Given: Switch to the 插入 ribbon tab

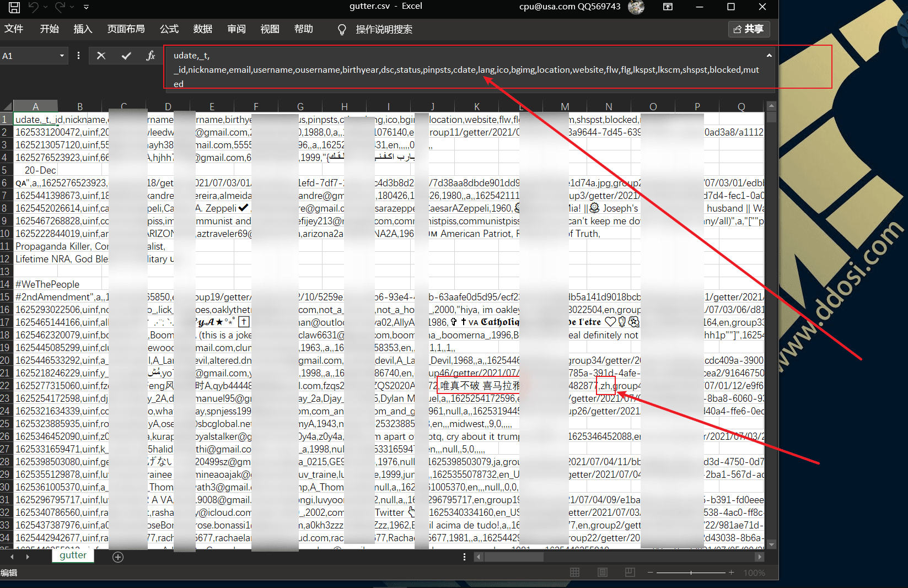Looking at the screenshot, I should 83,29.
